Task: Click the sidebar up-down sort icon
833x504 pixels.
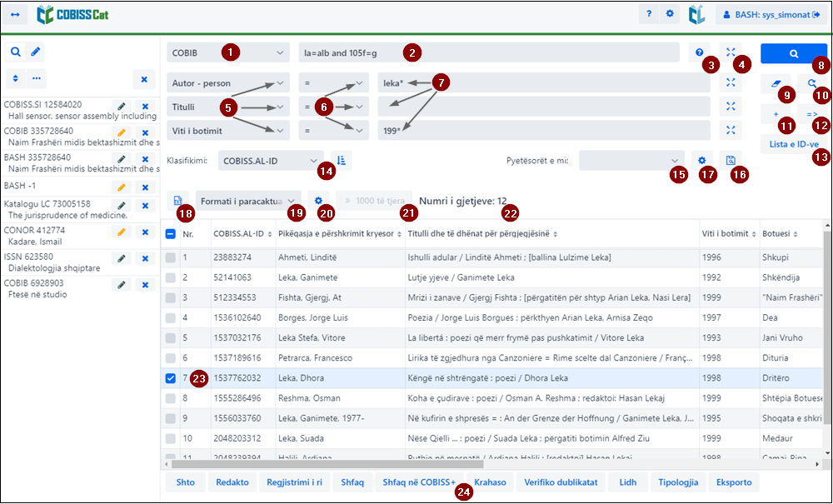Action: pyautogui.click(x=16, y=78)
